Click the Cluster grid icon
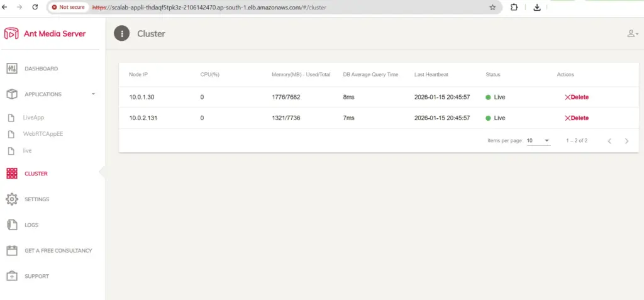 (x=12, y=174)
